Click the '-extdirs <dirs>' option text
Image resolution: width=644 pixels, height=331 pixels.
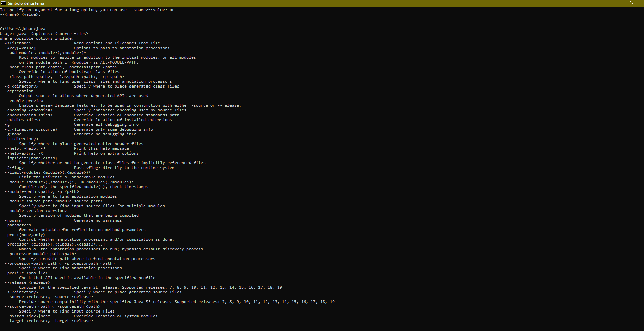tap(23, 120)
